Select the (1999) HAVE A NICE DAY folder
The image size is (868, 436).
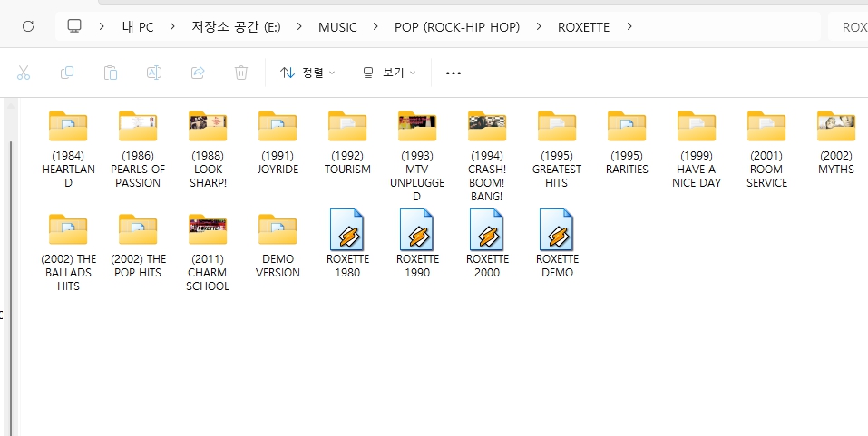(x=696, y=149)
